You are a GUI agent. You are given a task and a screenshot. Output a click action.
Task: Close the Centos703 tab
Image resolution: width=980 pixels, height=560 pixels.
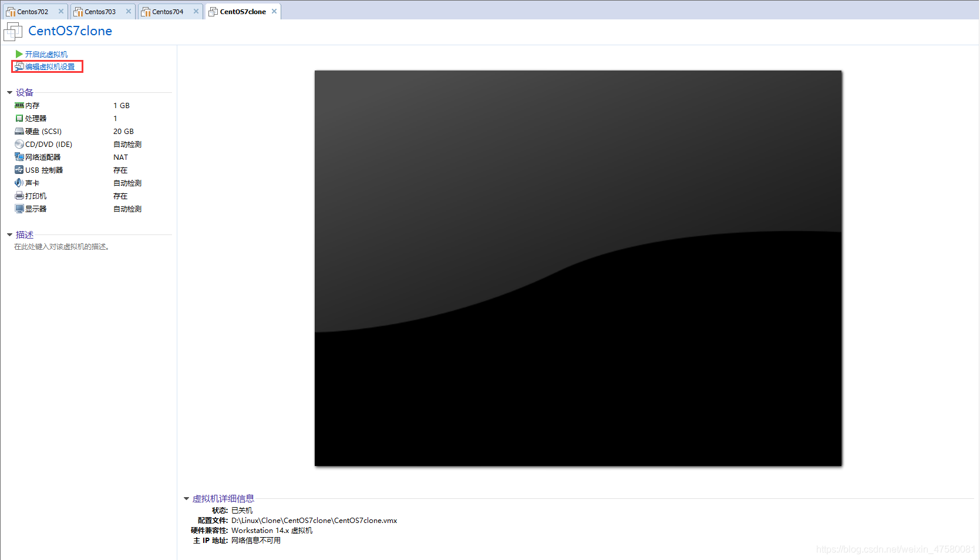coord(129,11)
